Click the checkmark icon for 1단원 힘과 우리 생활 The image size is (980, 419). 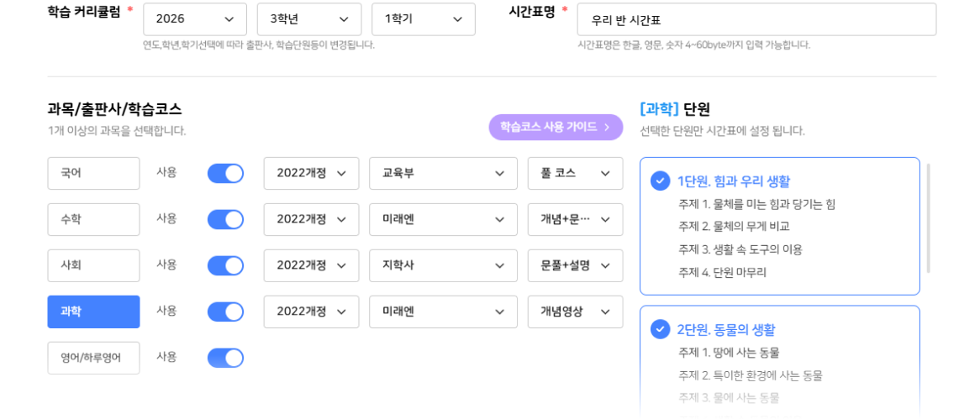(x=660, y=181)
